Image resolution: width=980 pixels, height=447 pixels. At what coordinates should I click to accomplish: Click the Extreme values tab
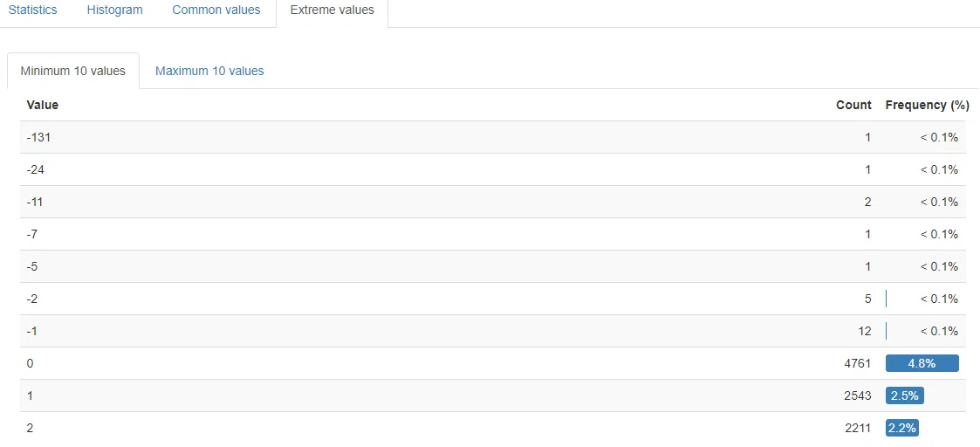(332, 10)
